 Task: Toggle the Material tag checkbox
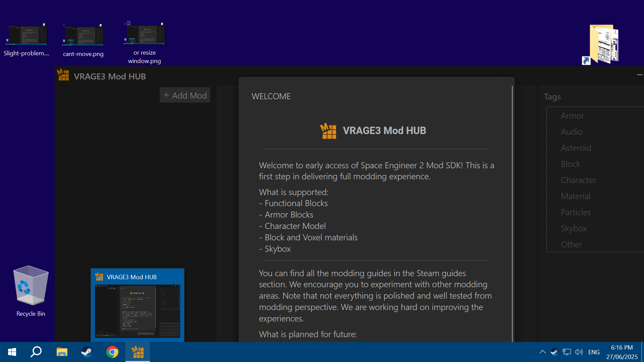[x=552, y=195]
